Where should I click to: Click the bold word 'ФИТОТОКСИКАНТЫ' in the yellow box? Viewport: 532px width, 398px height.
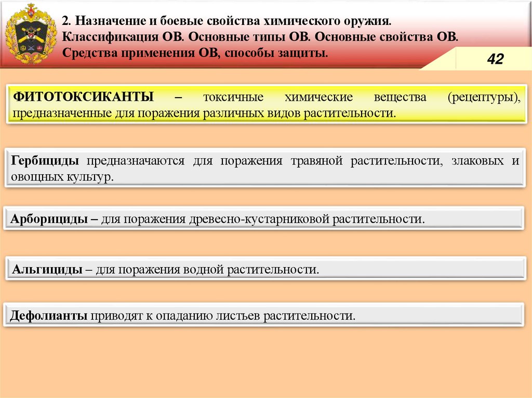pos(84,97)
